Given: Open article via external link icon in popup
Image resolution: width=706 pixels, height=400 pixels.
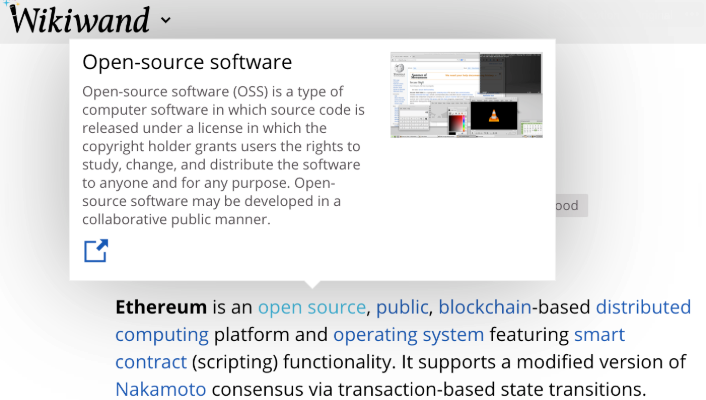Looking at the screenshot, I should (96, 250).
